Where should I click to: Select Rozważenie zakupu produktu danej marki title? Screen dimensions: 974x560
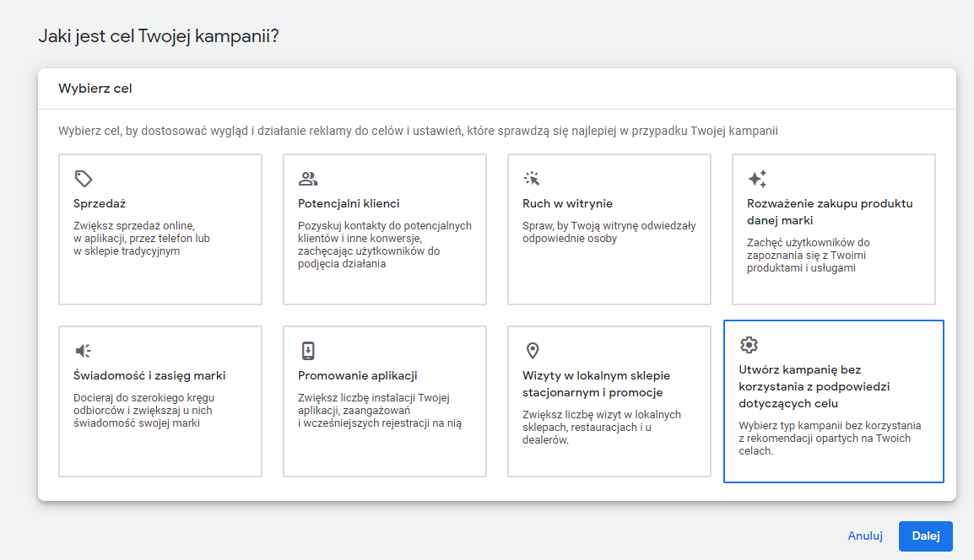[829, 212]
